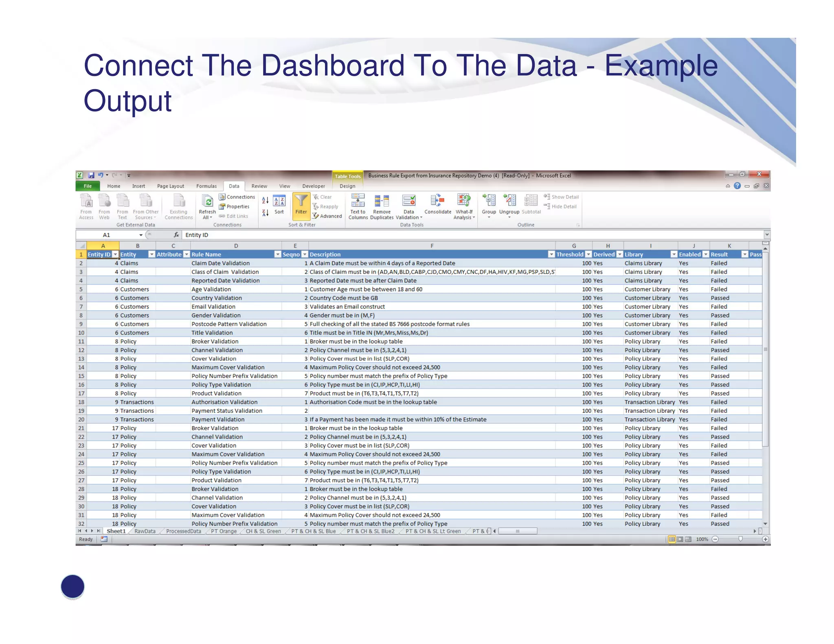Open Rule Name filter dropdown
Image resolution: width=834 pixels, height=644 pixels.
point(278,254)
